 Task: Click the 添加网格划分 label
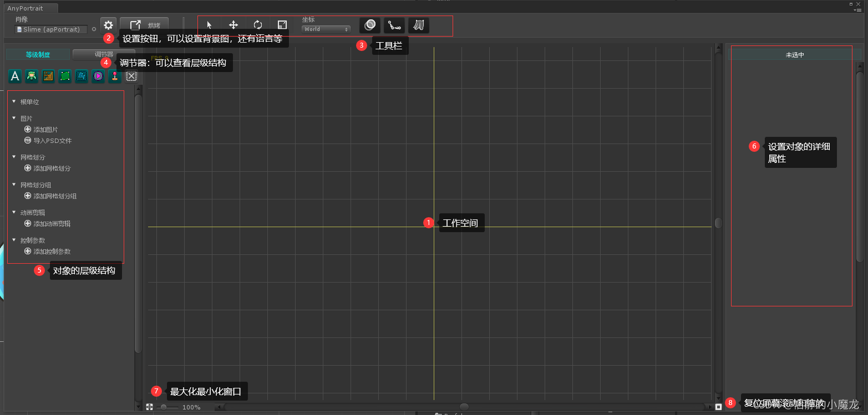[52, 168]
